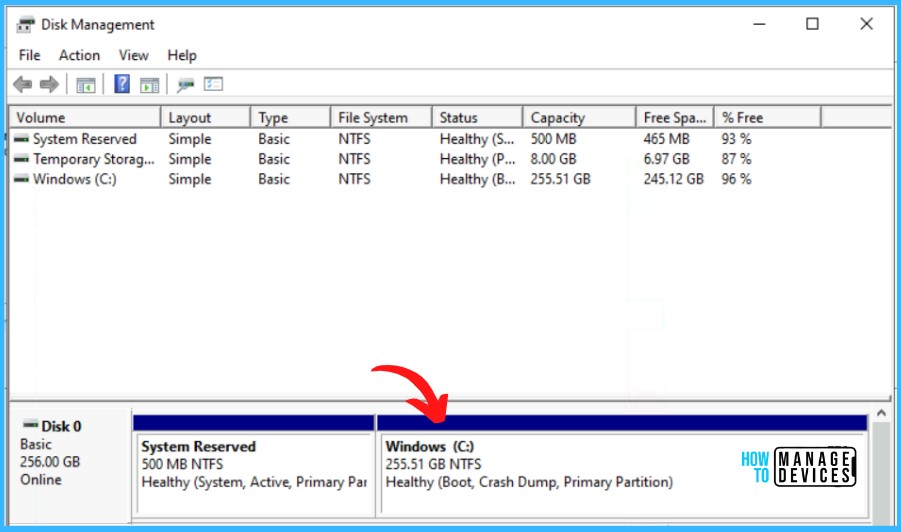This screenshot has width=901, height=532.
Task: Click the Back arrow toolbar icon
Action: (22, 84)
